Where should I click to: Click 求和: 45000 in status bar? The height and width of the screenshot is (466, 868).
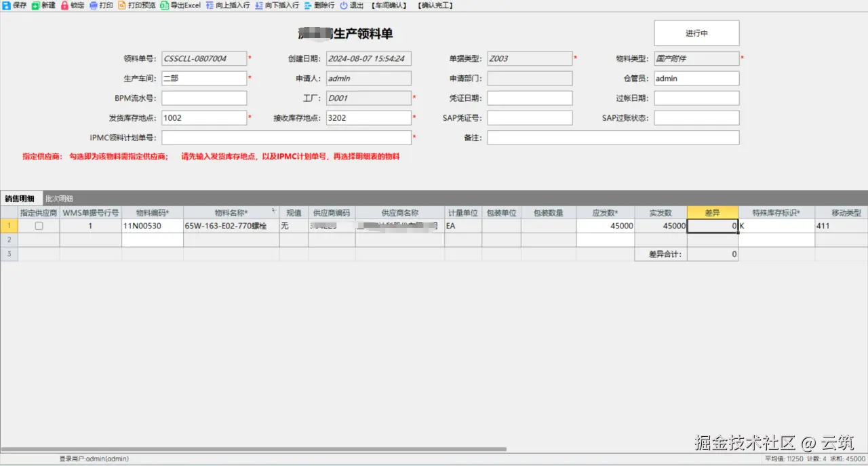point(848,459)
